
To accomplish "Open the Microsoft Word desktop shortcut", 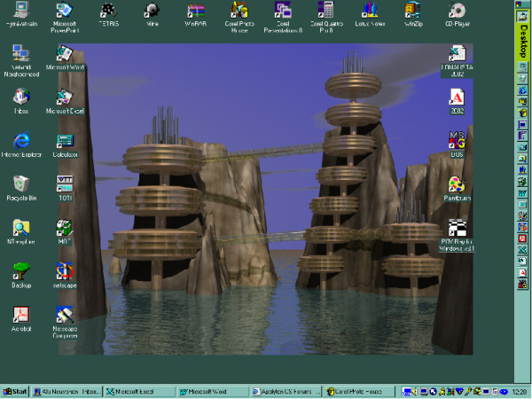I will [x=65, y=58].
